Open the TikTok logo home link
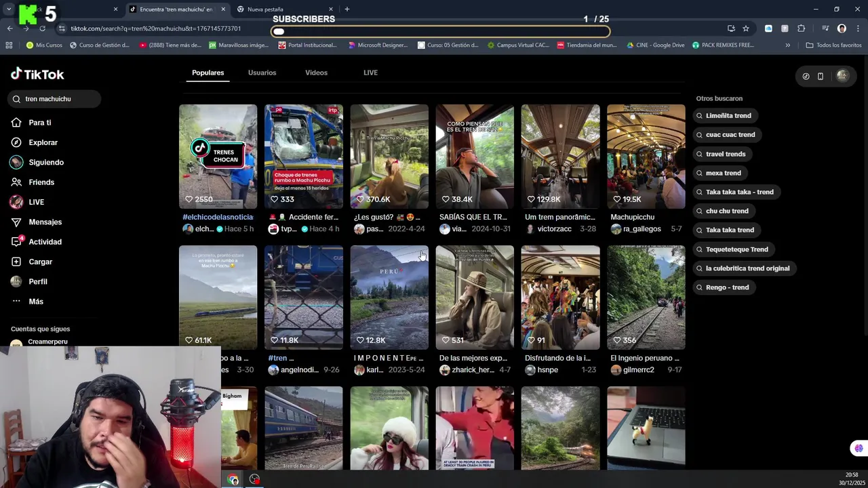 (x=37, y=75)
